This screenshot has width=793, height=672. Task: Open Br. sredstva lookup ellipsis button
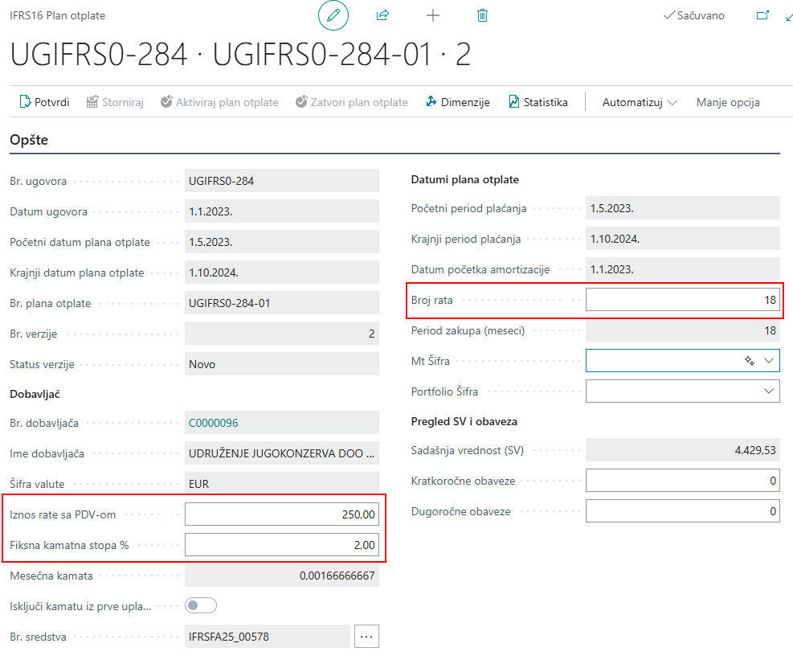coord(366,637)
